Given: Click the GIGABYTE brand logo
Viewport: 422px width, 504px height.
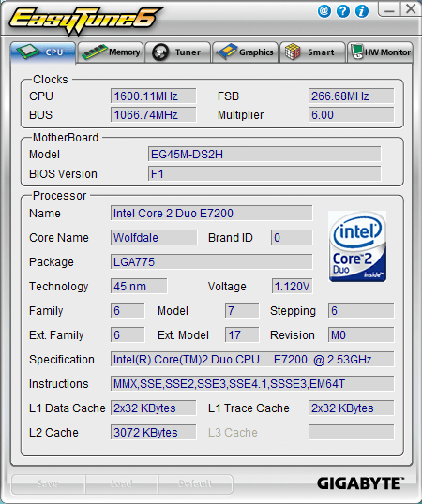Looking at the screenshot, I should click(360, 483).
